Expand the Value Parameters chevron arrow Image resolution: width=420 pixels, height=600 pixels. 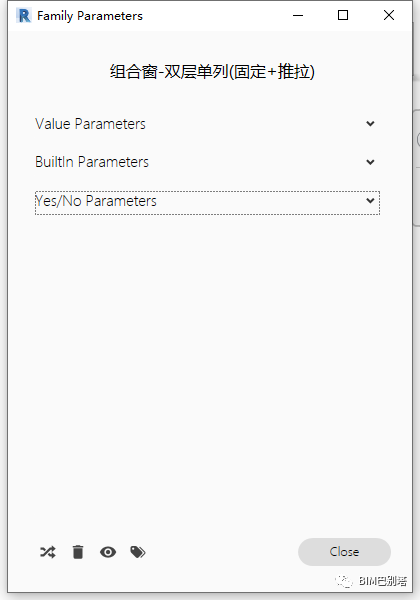pos(370,124)
